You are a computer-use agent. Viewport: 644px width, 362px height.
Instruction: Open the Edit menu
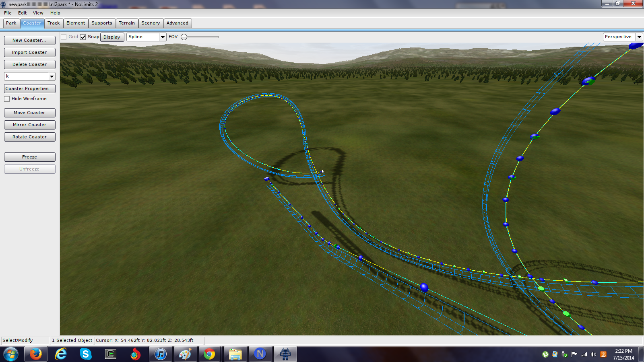click(22, 13)
